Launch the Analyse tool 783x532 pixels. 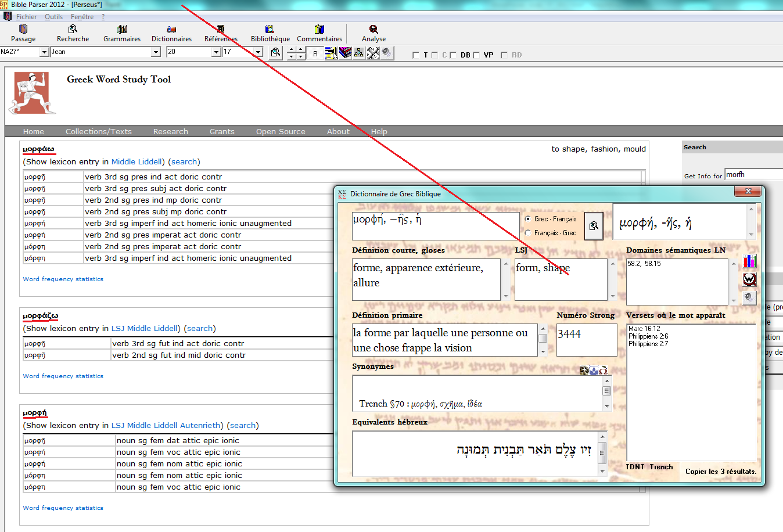[373, 34]
